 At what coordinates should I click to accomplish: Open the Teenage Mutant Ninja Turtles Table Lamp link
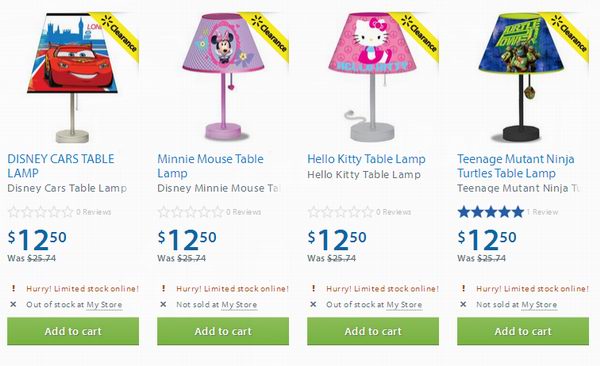pyautogui.click(x=516, y=166)
